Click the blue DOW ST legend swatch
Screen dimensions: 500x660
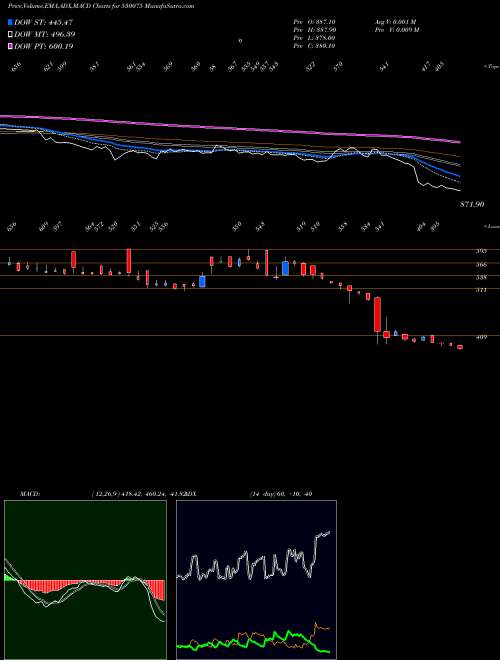pos(10,22)
